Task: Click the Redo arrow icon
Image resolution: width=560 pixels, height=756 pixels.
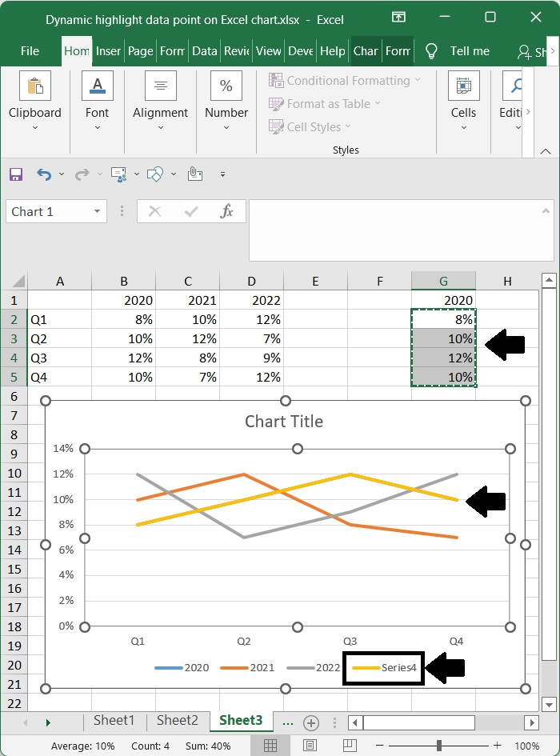Action: click(x=82, y=174)
